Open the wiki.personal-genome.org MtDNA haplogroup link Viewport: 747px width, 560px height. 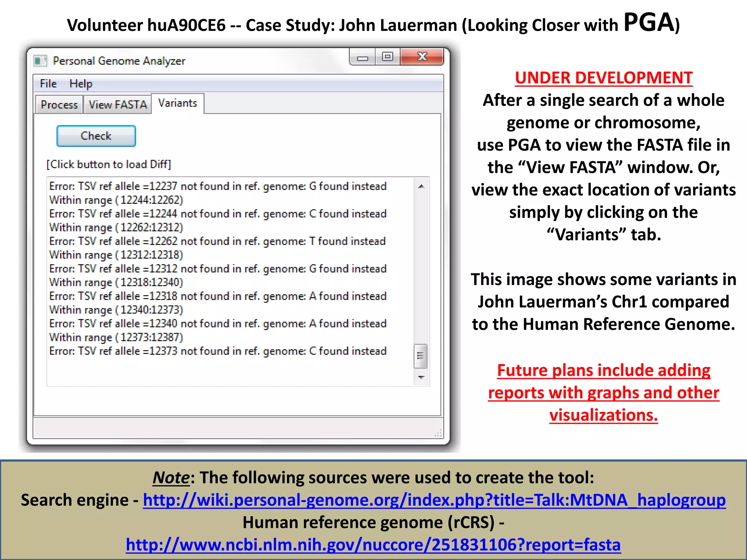[434, 500]
